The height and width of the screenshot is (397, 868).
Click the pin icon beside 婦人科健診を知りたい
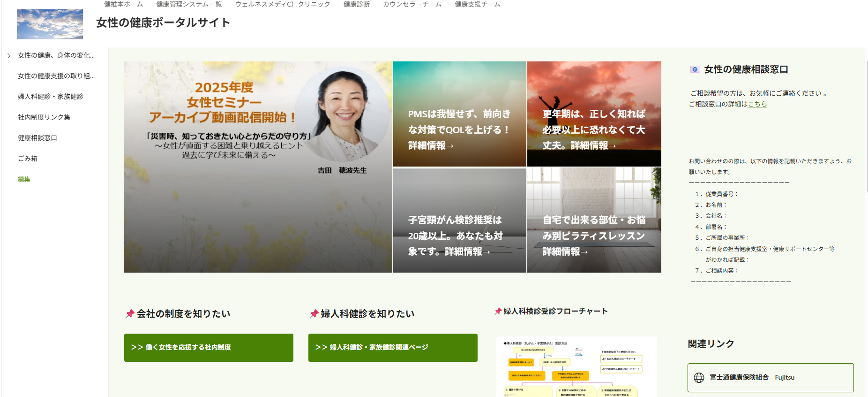[x=314, y=314]
